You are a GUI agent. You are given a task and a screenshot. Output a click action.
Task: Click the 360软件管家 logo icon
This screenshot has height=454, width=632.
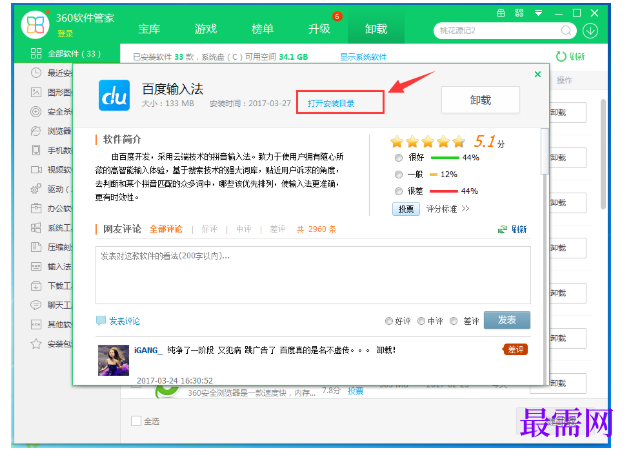(35, 25)
